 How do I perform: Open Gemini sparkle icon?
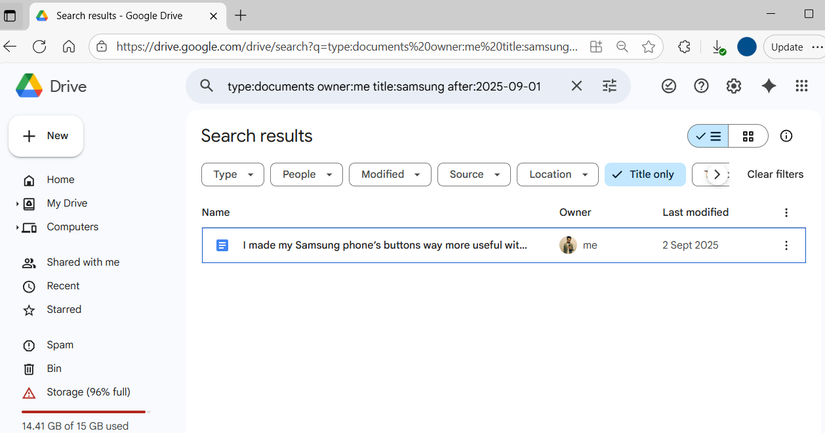[768, 86]
